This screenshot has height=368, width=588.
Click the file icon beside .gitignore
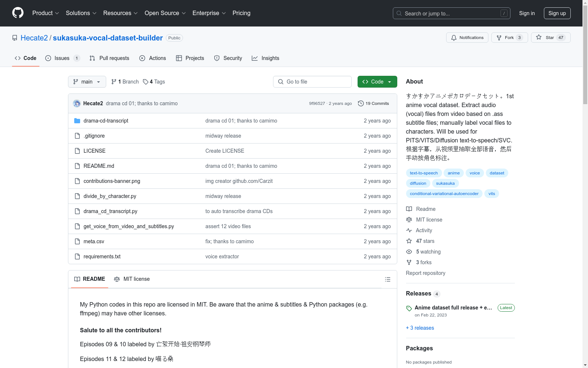(x=77, y=136)
